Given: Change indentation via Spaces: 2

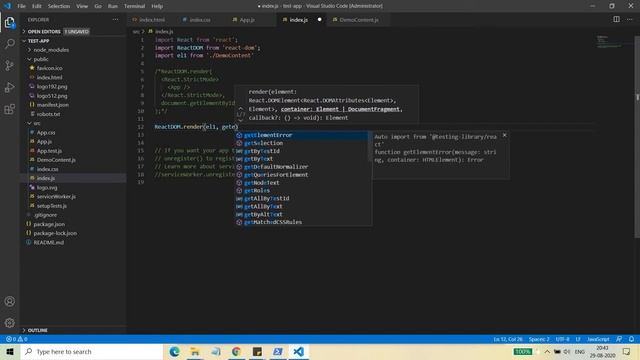Looking at the screenshot, I should [539, 339].
